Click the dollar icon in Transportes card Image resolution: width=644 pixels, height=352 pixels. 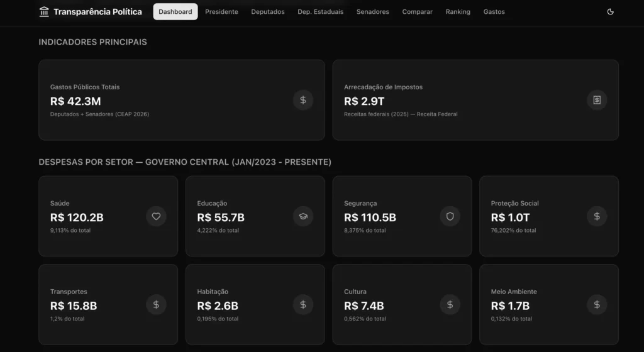[x=157, y=305]
